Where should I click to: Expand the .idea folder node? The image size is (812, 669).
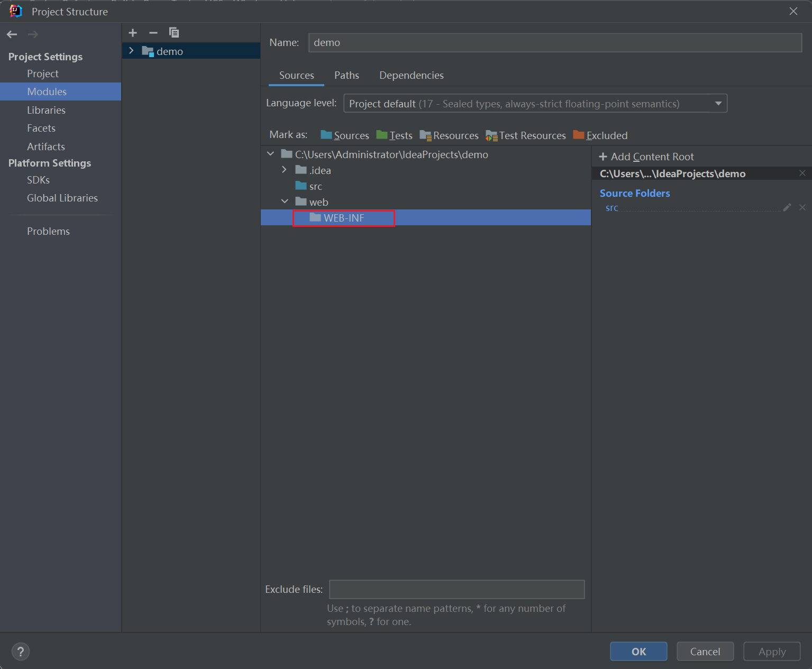click(285, 170)
